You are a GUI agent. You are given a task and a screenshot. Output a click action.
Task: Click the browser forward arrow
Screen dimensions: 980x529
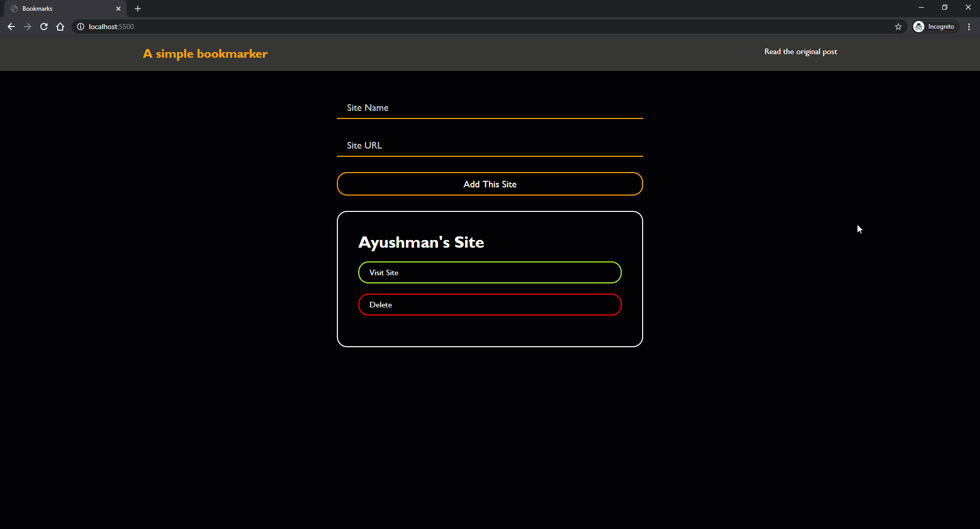coord(28,27)
